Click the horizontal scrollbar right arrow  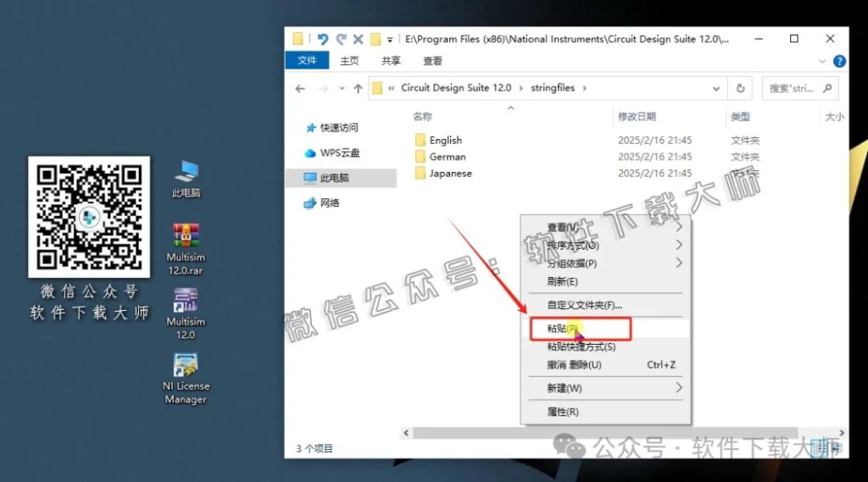point(842,433)
